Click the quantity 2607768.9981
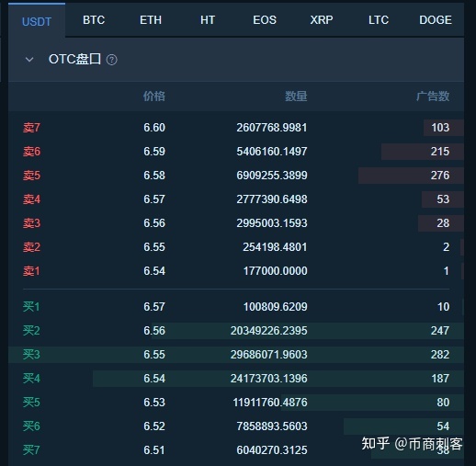The height and width of the screenshot is (466, 476). point(272,128)
